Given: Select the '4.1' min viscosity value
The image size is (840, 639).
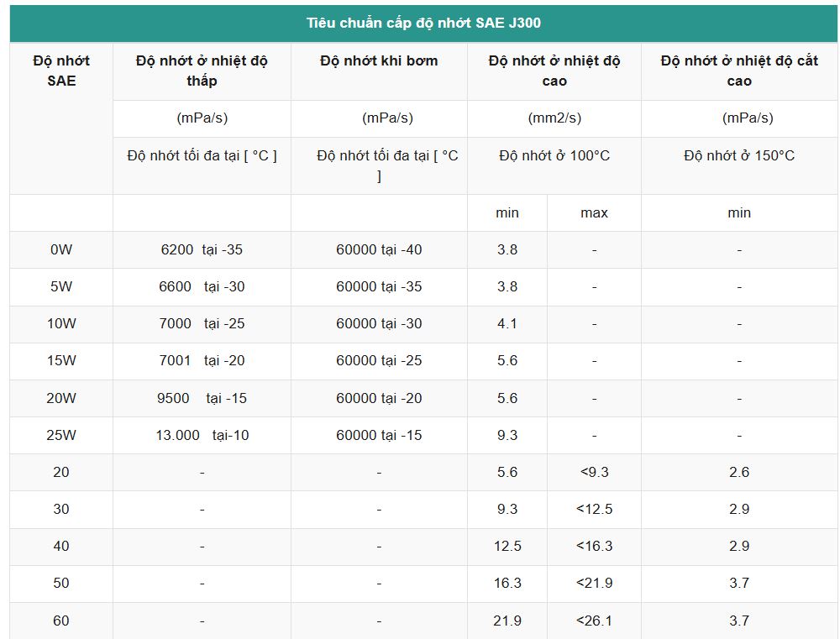Looking at the screenshot, I should click(507, 323).
